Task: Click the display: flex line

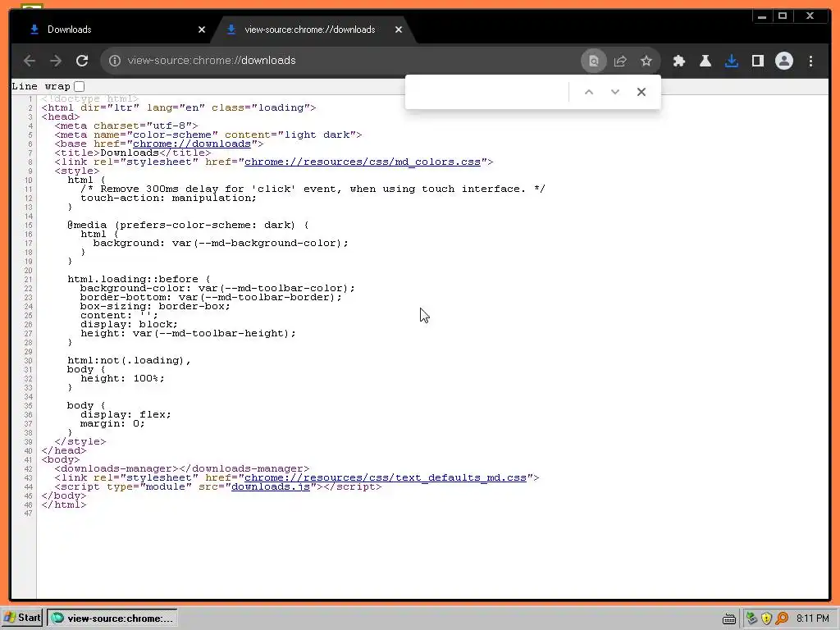Action: tap(126, 414)
